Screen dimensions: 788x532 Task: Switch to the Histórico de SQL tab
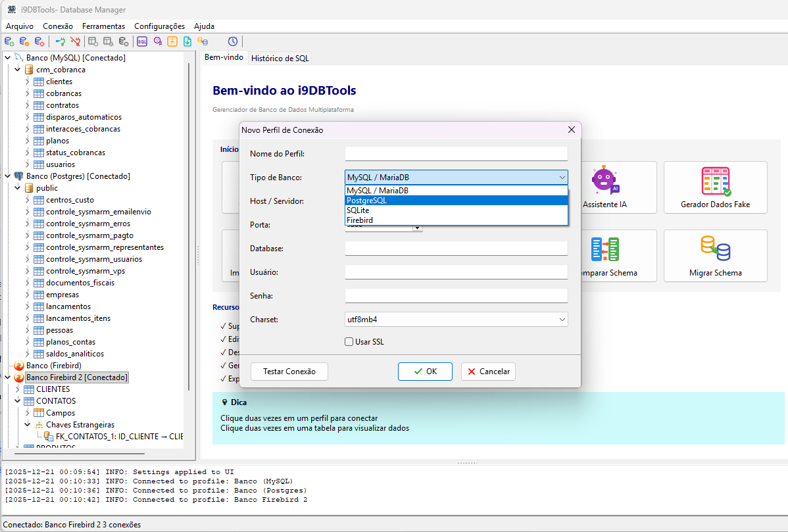(280, 59)
